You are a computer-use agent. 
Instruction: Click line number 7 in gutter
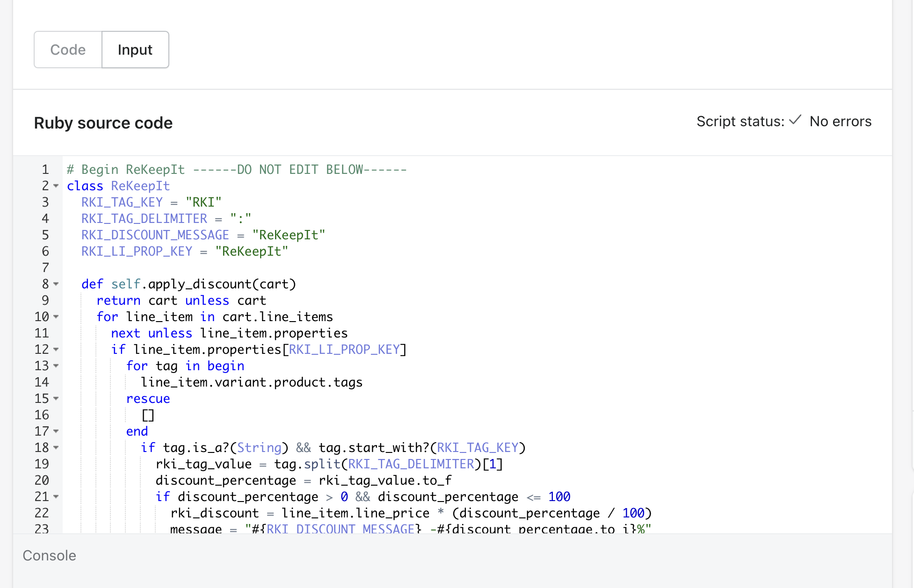(45, 268)
